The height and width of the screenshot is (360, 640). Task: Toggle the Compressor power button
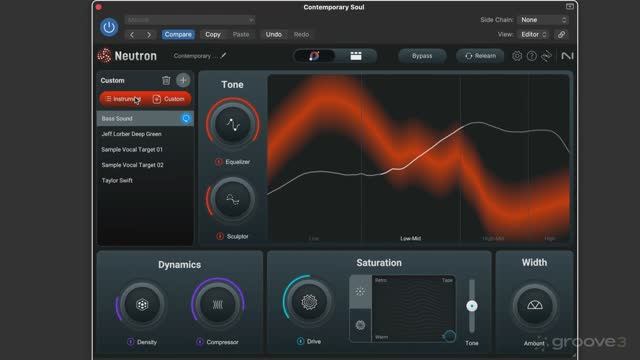tap(200, 342)
